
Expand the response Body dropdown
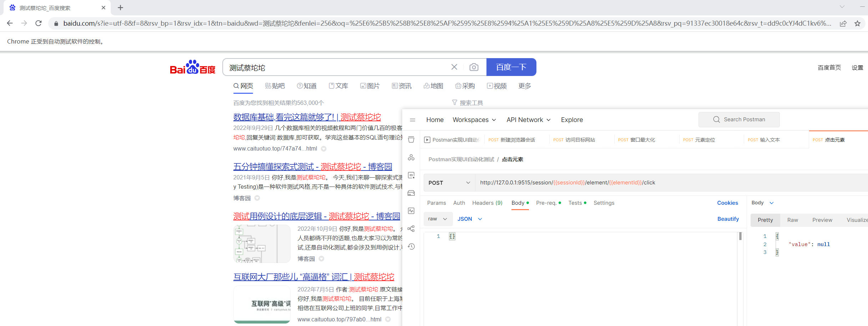(x=762, y=203)
